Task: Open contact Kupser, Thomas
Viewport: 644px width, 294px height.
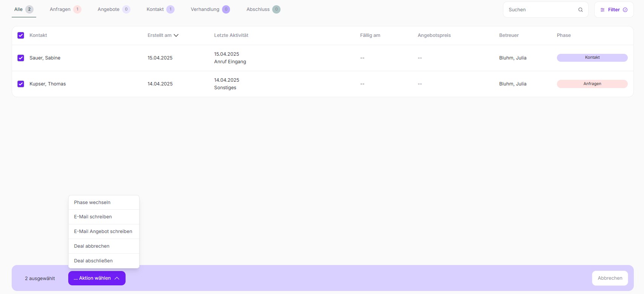Action: coord(48,84)
